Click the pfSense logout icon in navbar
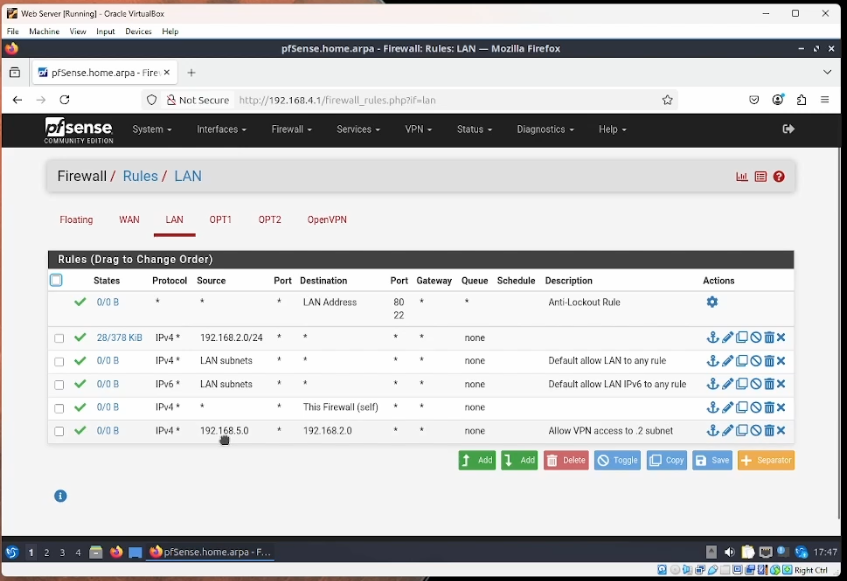 788,129
